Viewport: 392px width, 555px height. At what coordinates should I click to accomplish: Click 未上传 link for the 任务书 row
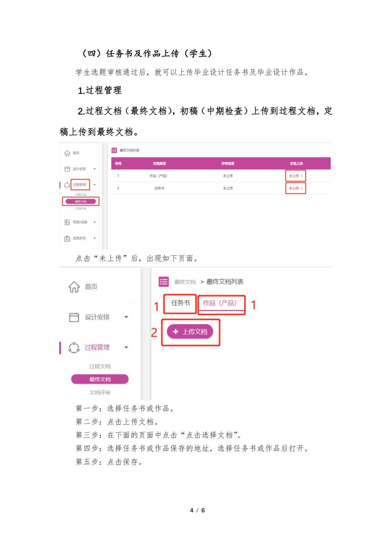tap(296, 188)
